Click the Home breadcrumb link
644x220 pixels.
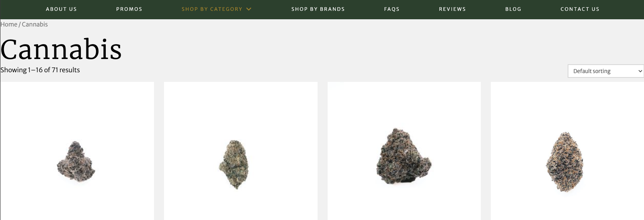pyautogui.click(x=9, y=24)
